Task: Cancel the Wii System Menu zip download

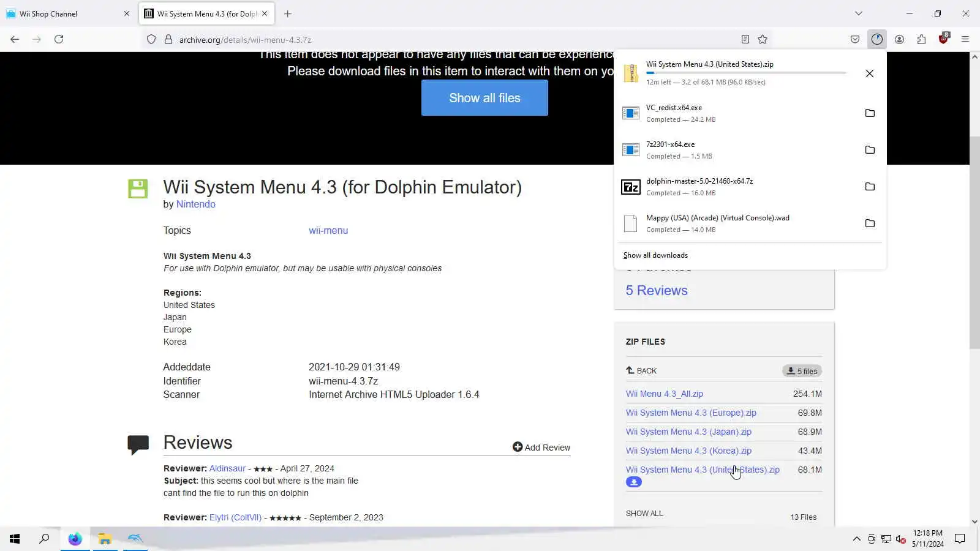Action: (869, 73)
